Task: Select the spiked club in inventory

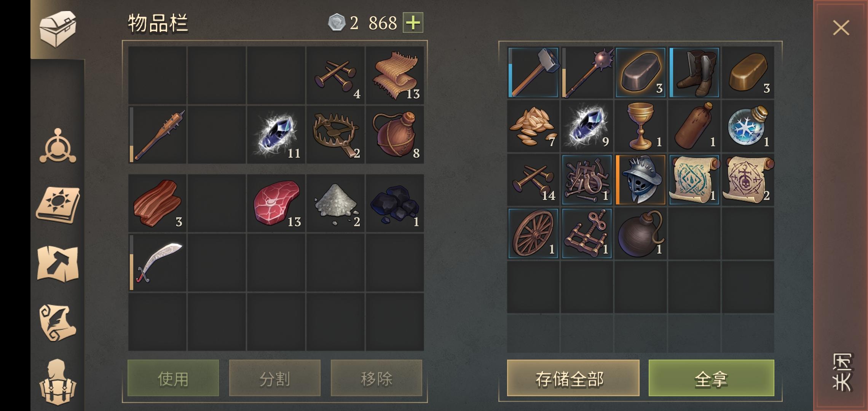Action: click(158, 135)
